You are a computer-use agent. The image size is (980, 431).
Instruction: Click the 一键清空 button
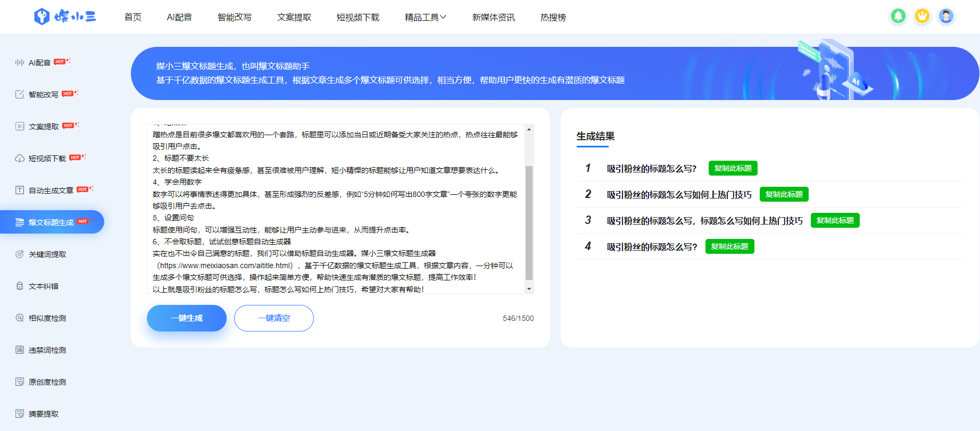point(274,318)
